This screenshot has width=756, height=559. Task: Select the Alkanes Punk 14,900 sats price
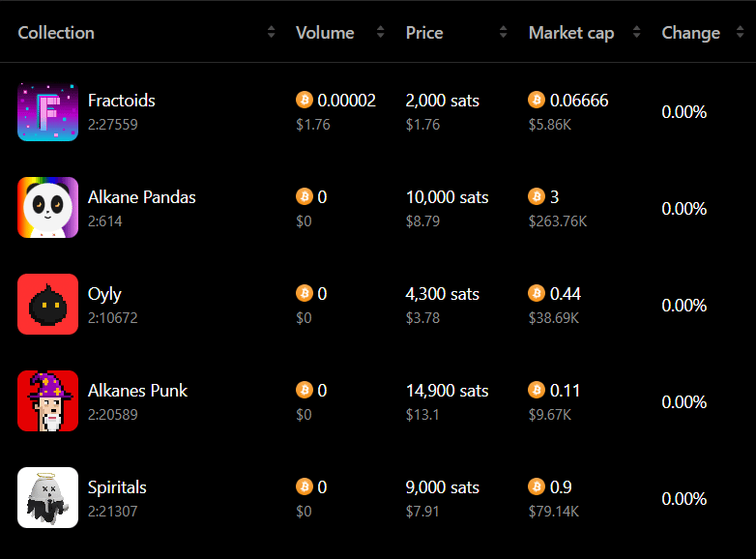click(447, 391)
